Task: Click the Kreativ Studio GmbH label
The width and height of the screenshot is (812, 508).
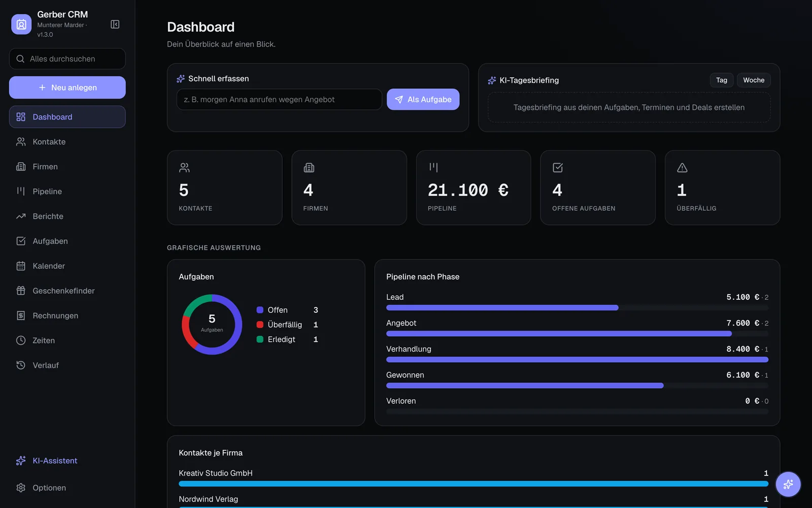Action: click(x=216, y=473)
